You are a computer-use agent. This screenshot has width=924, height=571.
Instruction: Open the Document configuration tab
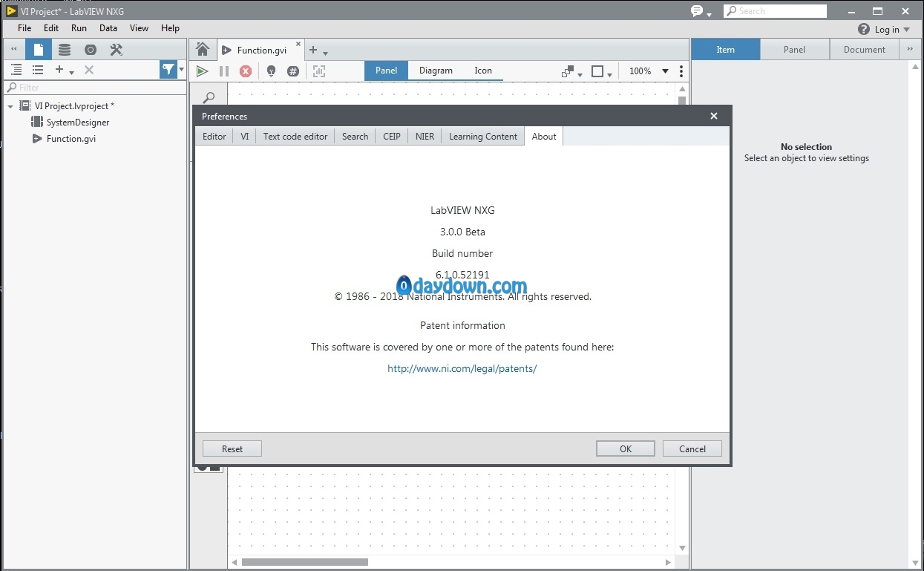point(865,50)
